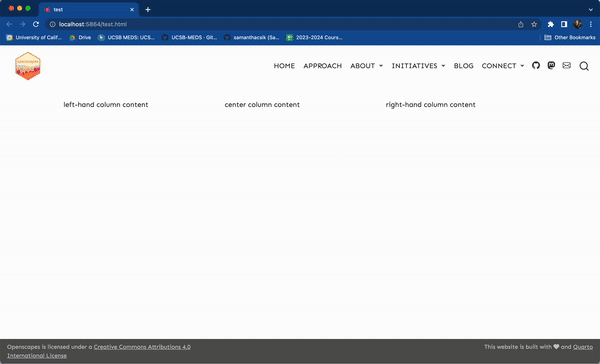Viewport: 600px width, 364px height.
Task: Open the 2023-2024 Cours... bookmark
Action: [x=314, y=38]
